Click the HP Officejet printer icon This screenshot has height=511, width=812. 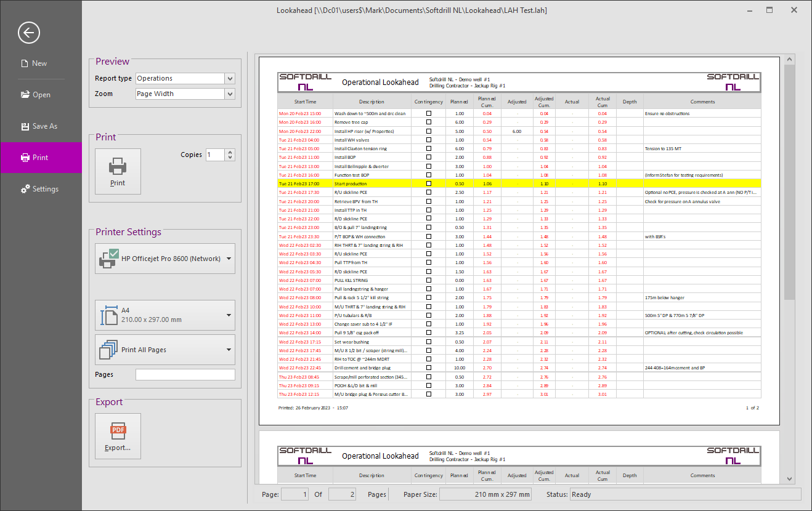pyautogui.click(x=108, y=259)
